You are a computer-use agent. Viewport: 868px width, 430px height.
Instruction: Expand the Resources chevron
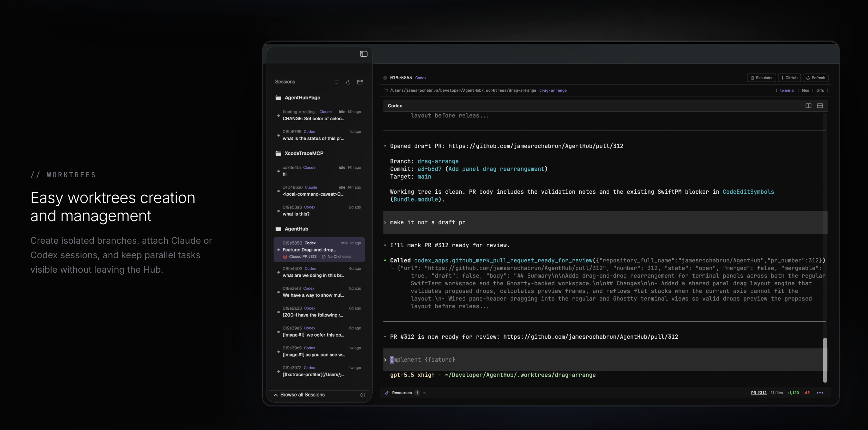pos(424,393)
